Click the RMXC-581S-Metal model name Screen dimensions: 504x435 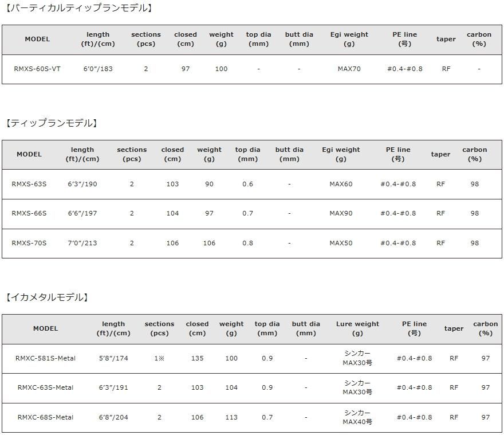coord(45,358)
